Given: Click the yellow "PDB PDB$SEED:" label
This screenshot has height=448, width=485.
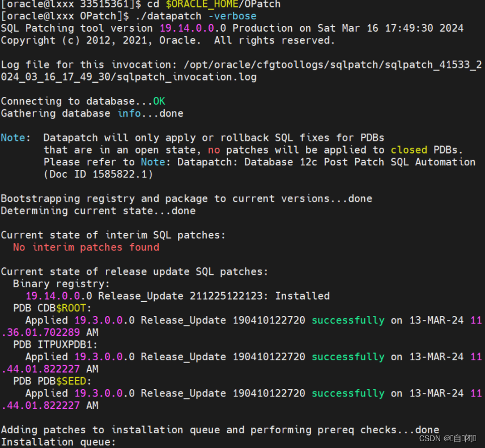Looking at the screenshot, I should (53, 381).
